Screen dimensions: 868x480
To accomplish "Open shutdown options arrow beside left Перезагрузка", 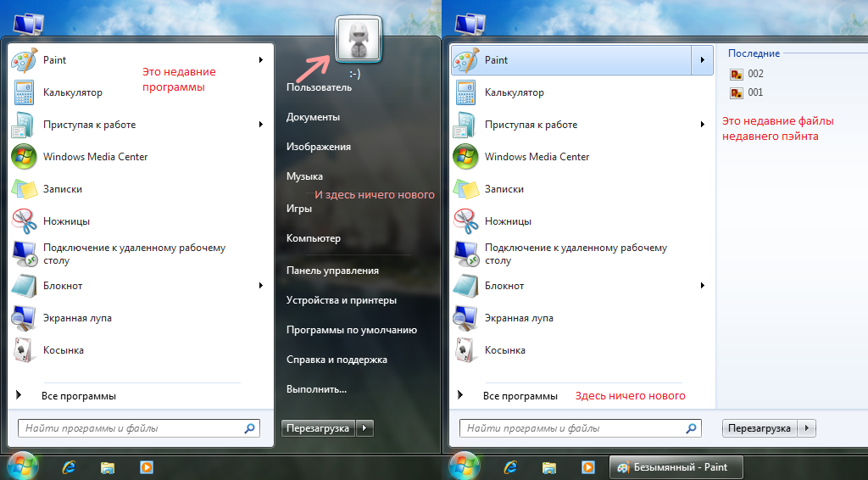I will 364,428.
